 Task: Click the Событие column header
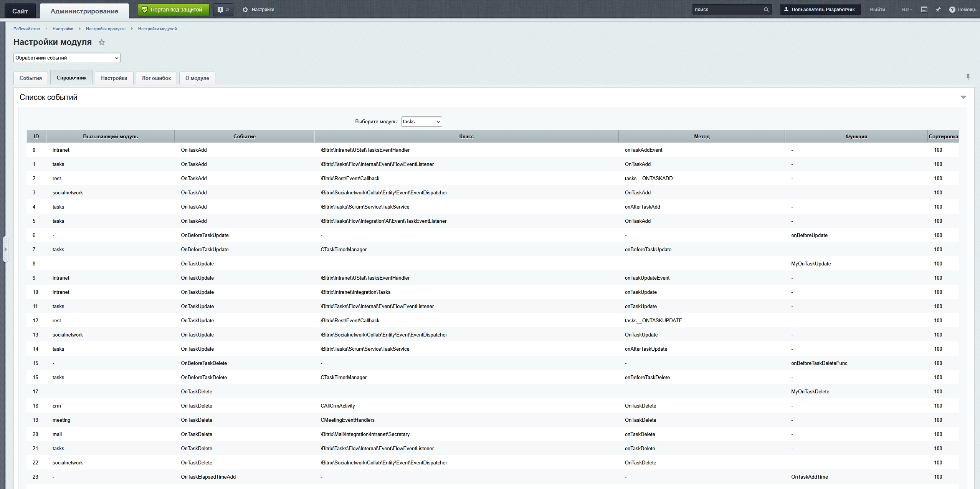point(245,136)
